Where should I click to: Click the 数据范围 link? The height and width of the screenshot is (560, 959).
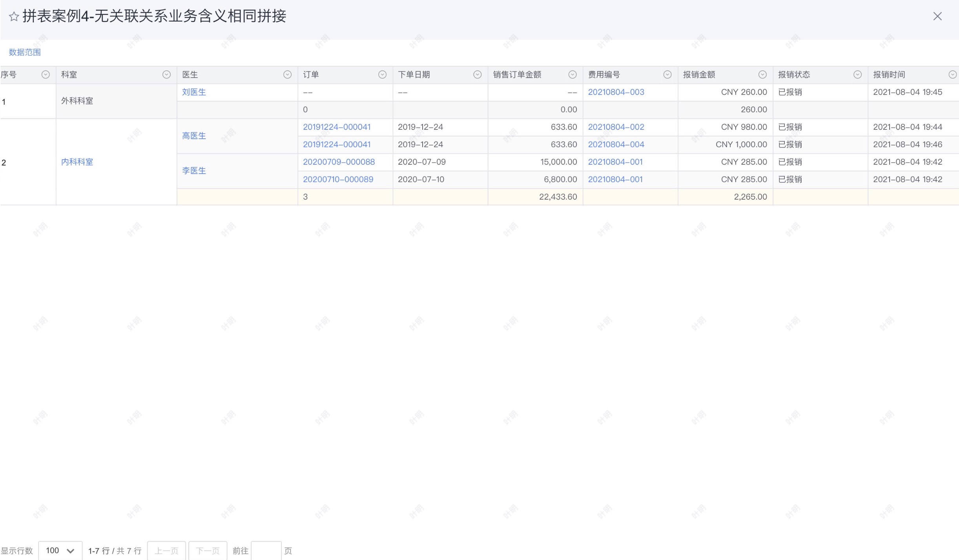pos(25,52)
